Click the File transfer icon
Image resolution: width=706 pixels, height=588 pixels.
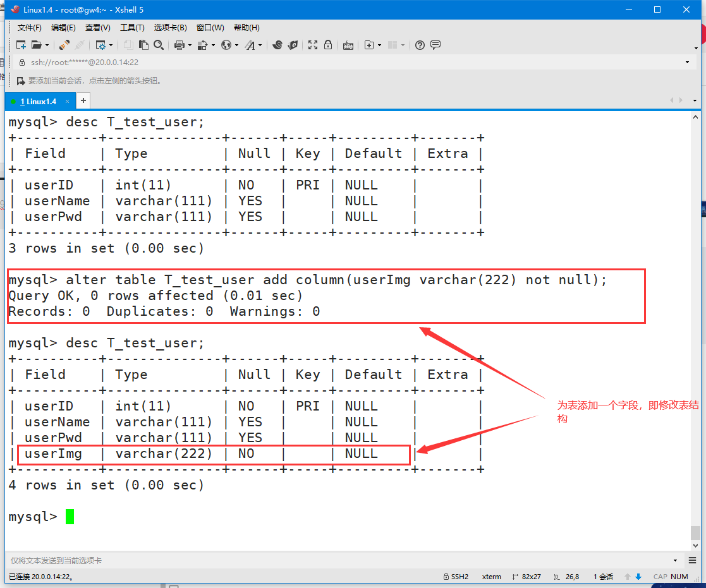203,45
